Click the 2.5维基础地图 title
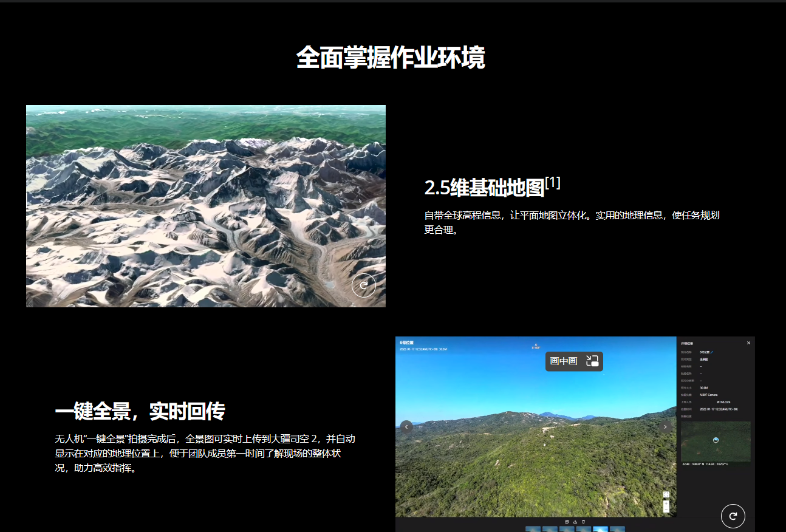 (484, 188)
